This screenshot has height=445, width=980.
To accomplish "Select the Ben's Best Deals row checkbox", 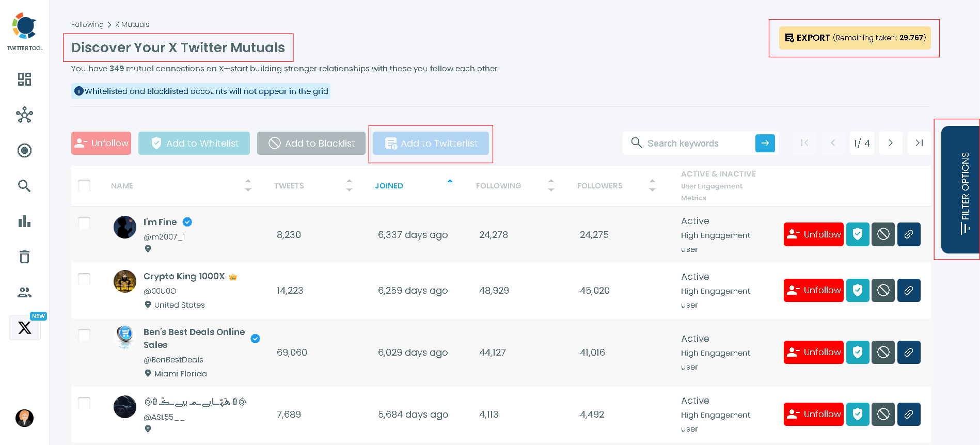I will tap(84, 335).
